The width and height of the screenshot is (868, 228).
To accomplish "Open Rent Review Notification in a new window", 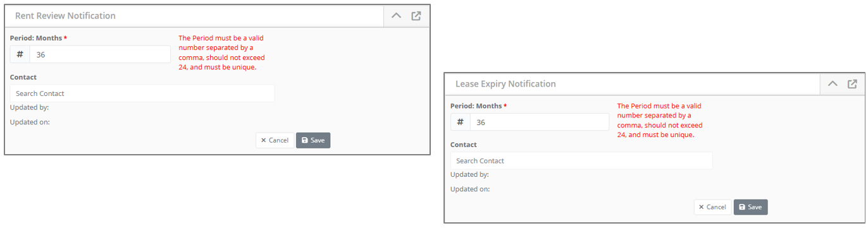I will coord(416,16).
